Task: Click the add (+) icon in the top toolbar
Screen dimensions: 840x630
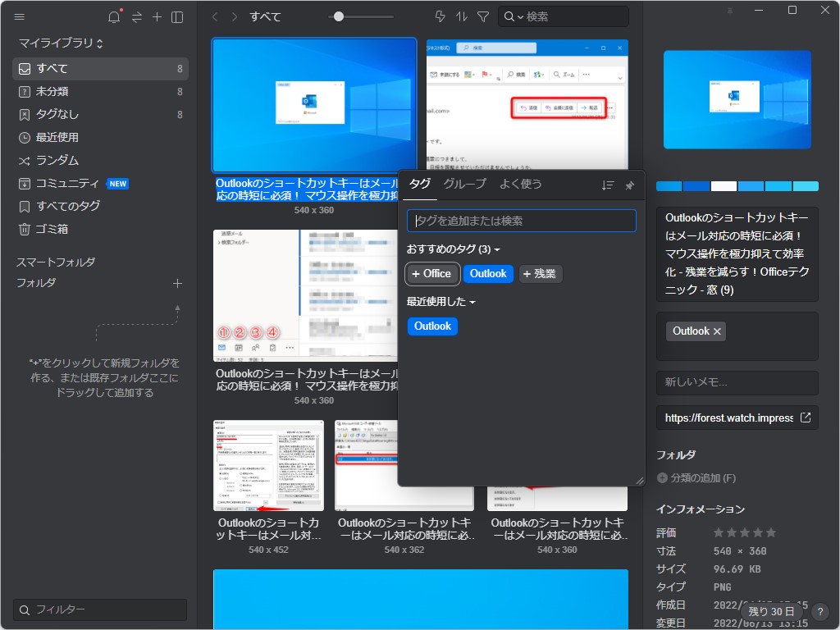Action: pos(157,16)
